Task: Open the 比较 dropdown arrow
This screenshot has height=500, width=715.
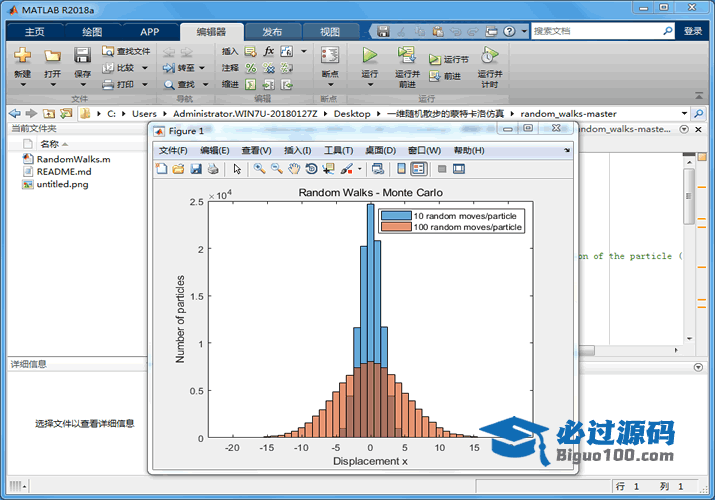Action: (145, 68)
